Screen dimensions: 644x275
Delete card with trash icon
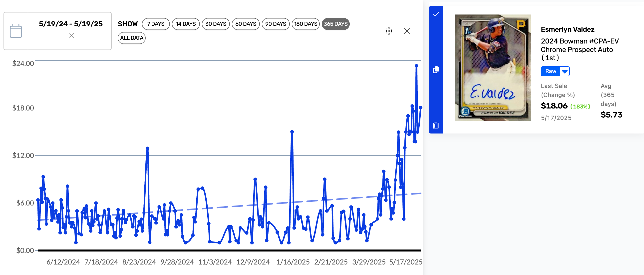pos(435,125)
